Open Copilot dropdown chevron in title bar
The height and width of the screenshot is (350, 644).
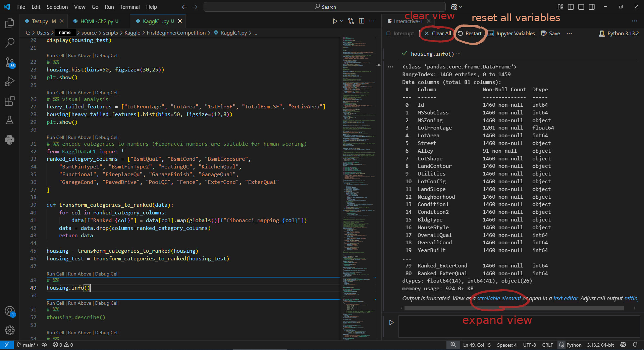pos(461,7)
